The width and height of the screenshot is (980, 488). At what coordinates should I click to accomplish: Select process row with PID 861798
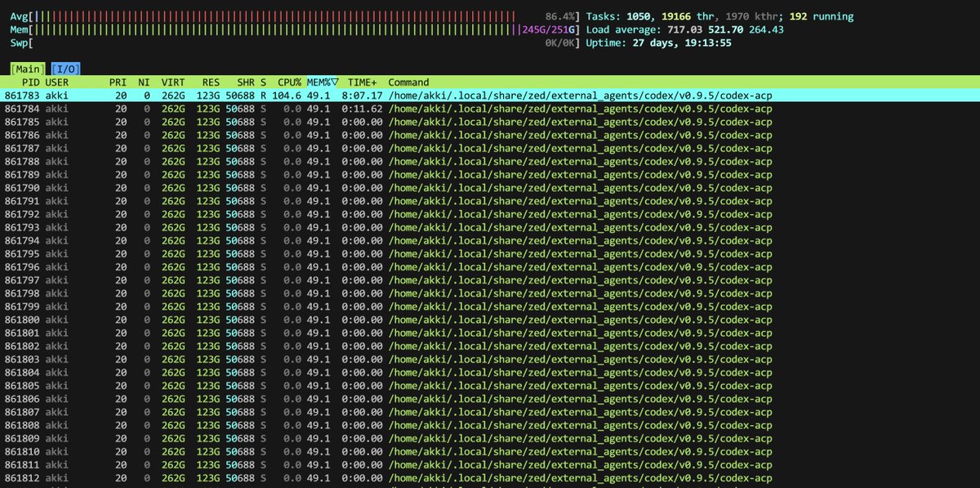coord(490,293)
